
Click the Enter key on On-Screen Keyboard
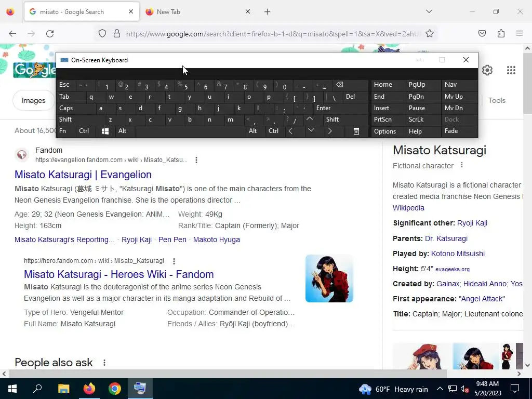click(341, 108)
